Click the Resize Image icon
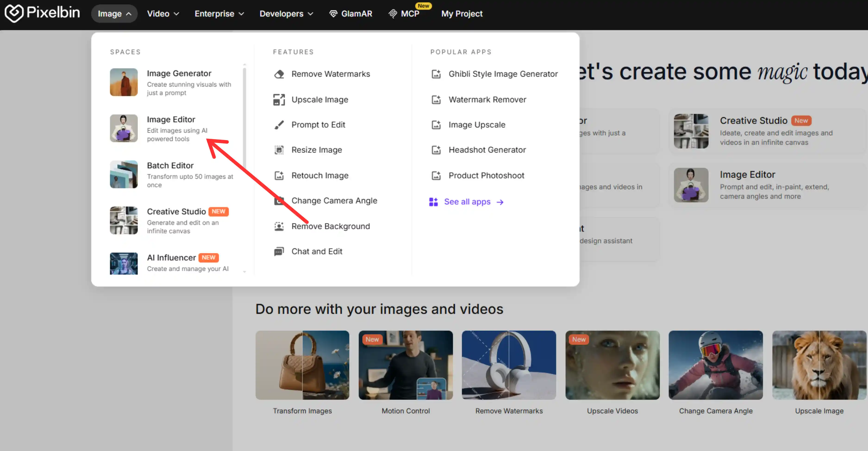The width and height of the screenshot is (868, 451). pos(279,150)
